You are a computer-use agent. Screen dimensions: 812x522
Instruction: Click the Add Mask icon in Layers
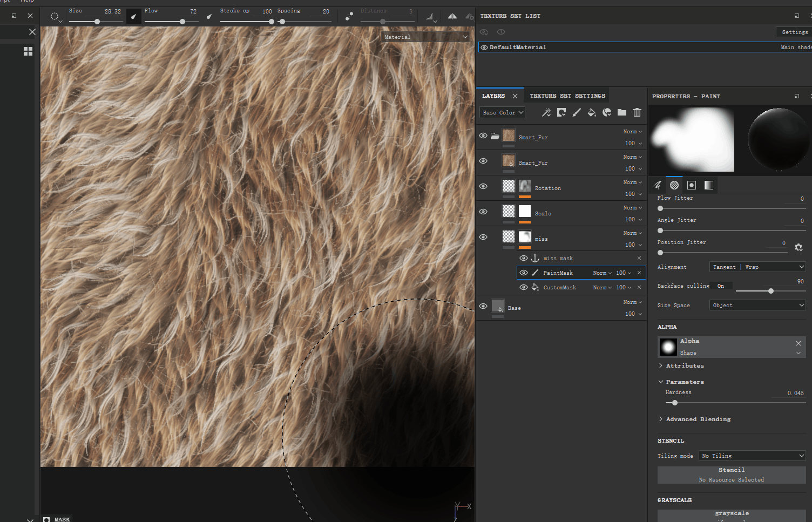click(561, 112)
